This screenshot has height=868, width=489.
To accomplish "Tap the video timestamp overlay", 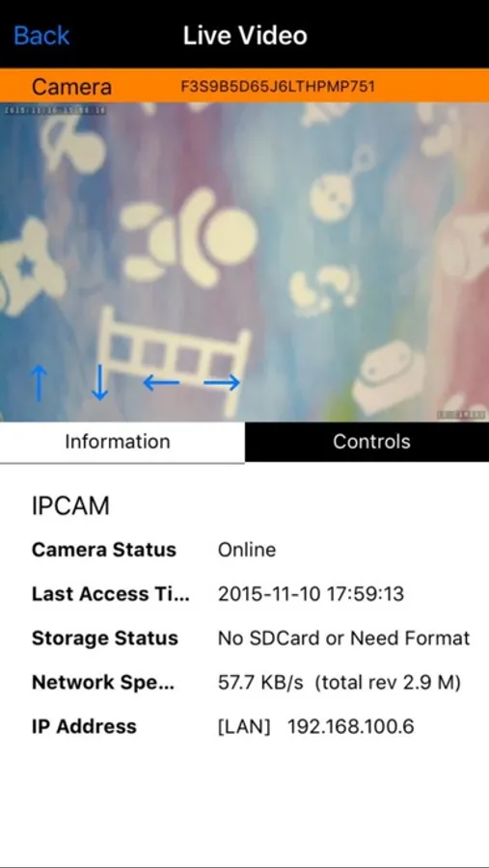I will pyautogui.click(x=54, y=110).
